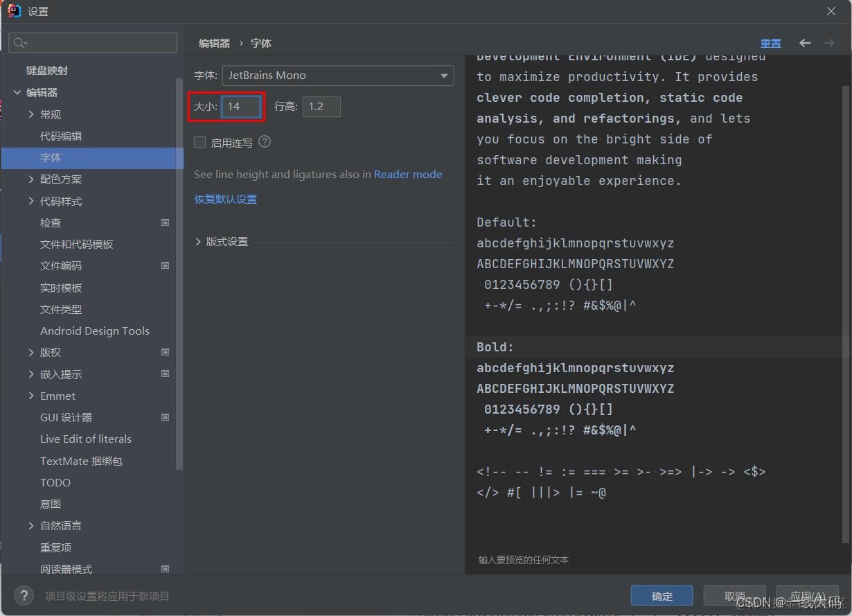Screen dimensions: 852x616
Task: Collapse the 编辑器 tree node
Action: pyautogui.click(x=17, y=92)
